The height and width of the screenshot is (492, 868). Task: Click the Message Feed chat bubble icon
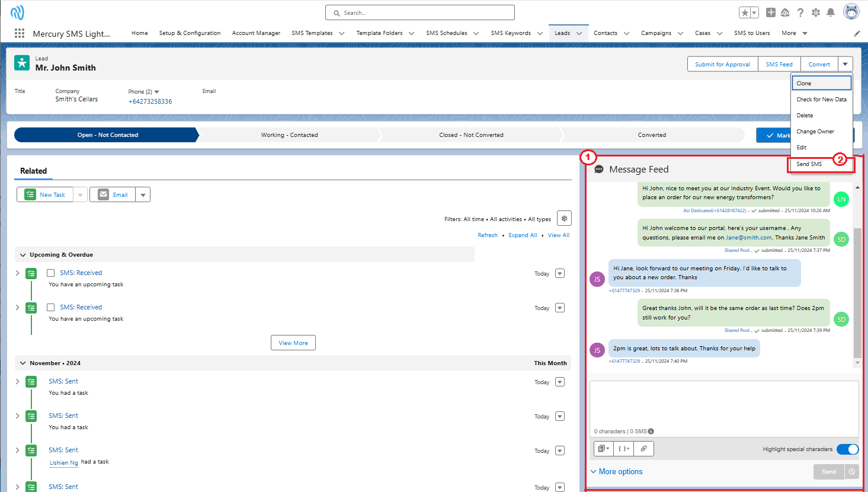pyautogui.click(x=599, y=170)
